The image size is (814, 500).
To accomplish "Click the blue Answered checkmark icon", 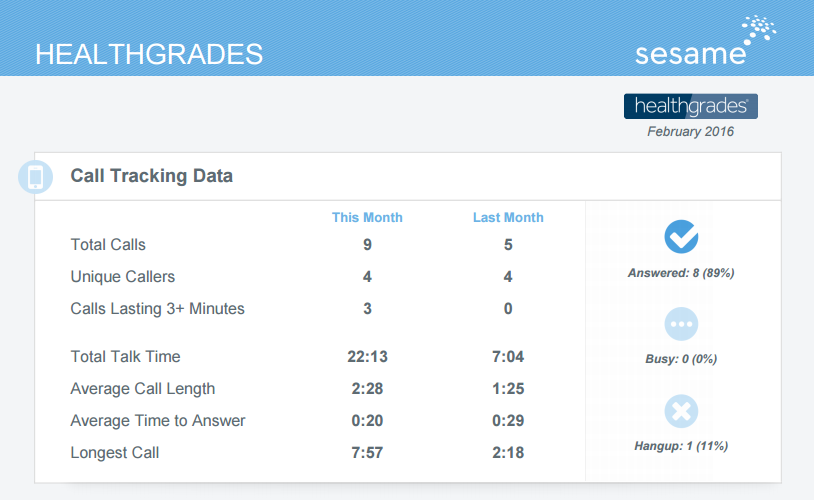I will tap(681, 237).
